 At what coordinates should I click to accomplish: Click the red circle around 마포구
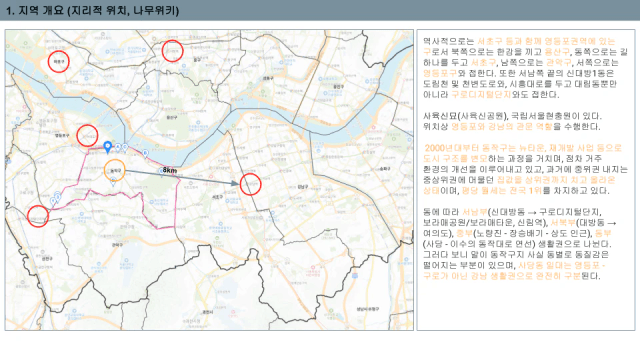click(58, 62)
